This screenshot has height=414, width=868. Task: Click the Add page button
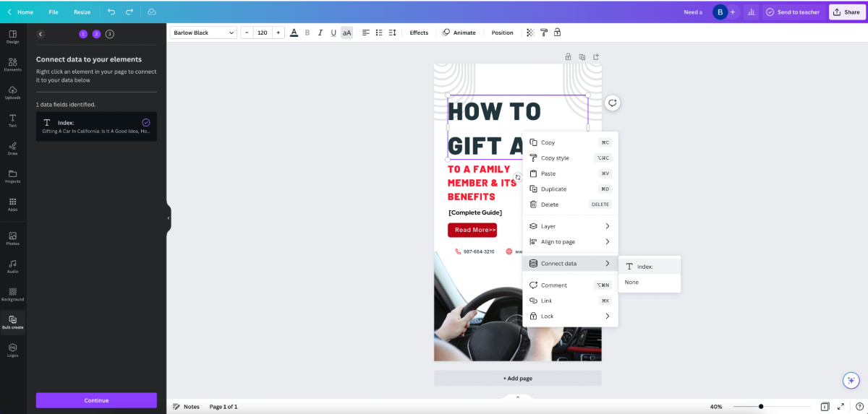pos(518,378)
